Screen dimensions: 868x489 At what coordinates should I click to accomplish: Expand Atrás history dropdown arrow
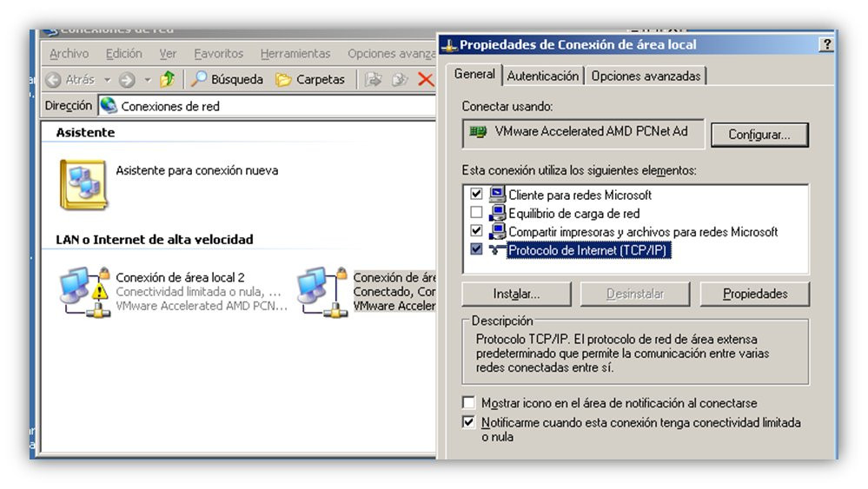[x=108, y=80]
